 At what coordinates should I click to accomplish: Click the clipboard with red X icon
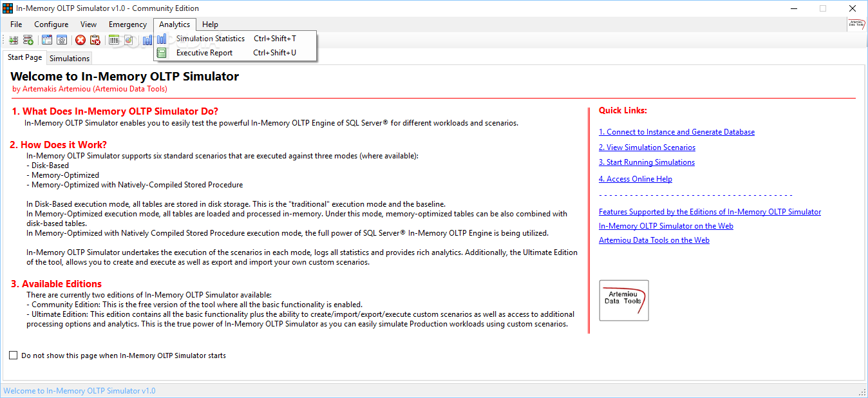95,40
